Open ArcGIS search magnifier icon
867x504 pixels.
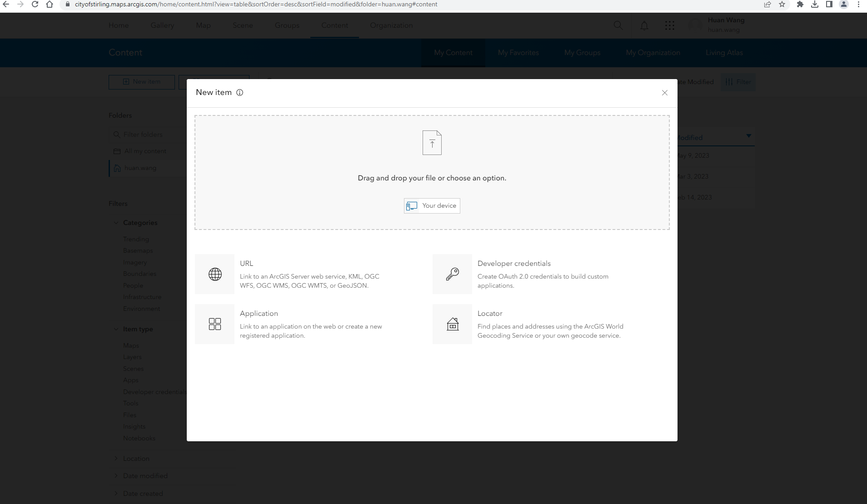[x=618, y=25]
